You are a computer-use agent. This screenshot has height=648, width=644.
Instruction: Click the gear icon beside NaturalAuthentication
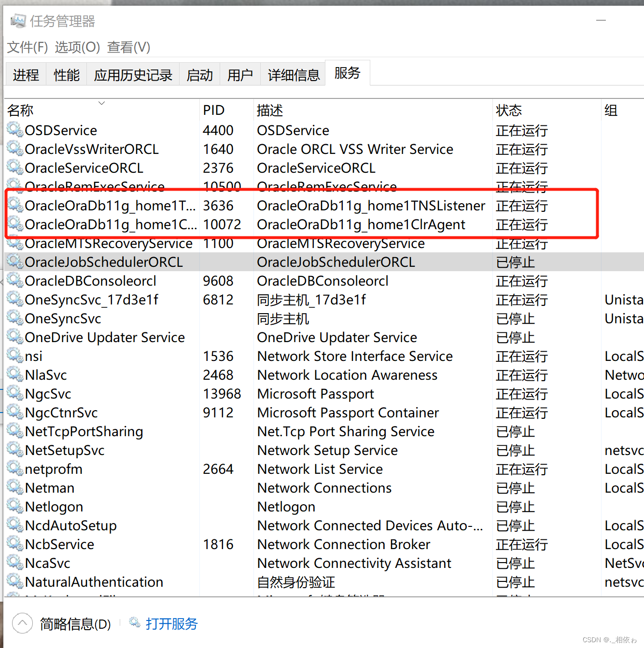(15, 581)
